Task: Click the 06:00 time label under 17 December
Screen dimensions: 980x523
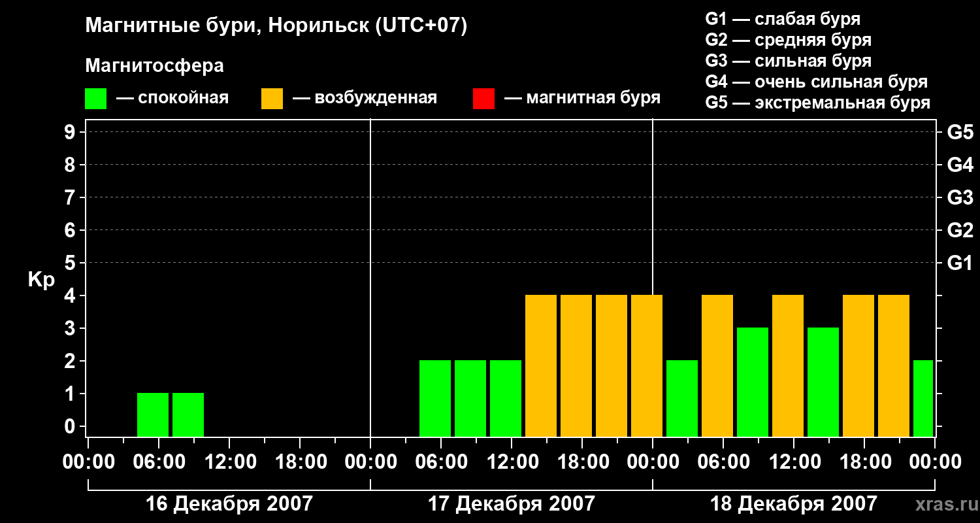Action: (x=440, y=462)
